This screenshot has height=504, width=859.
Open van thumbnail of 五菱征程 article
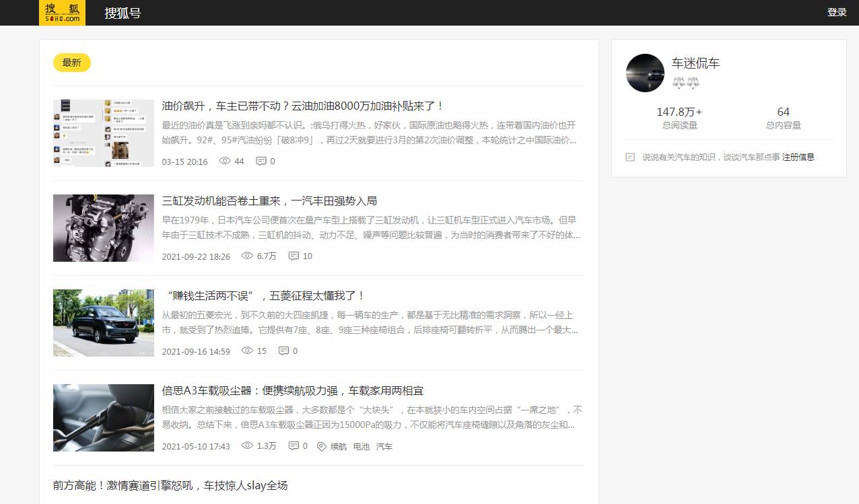coord(104,323)
